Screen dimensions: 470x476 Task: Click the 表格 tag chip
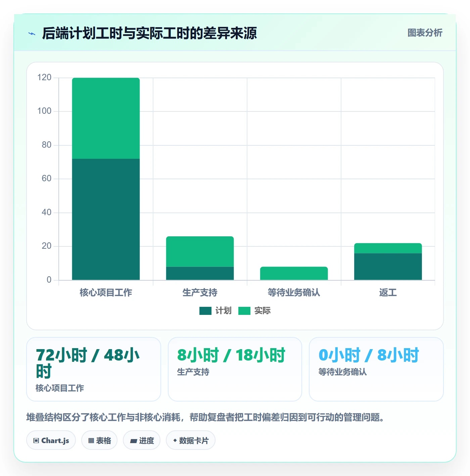click(99, 440)
